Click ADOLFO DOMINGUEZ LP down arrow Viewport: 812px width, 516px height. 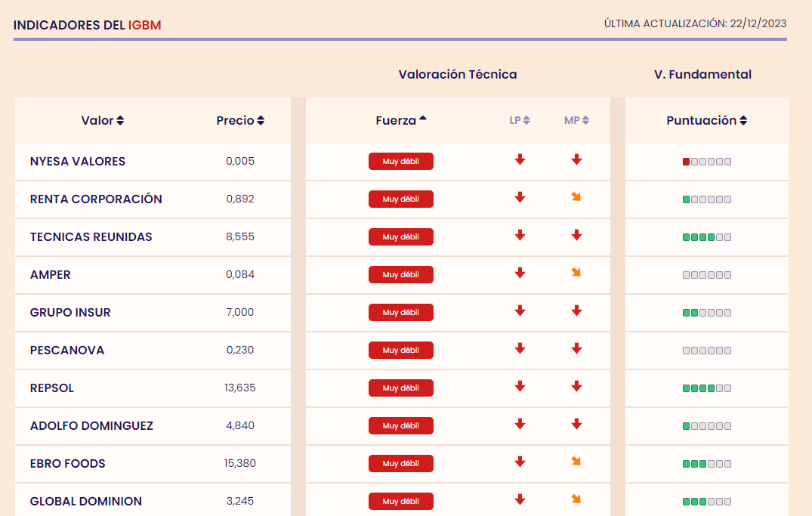(520, 425)
